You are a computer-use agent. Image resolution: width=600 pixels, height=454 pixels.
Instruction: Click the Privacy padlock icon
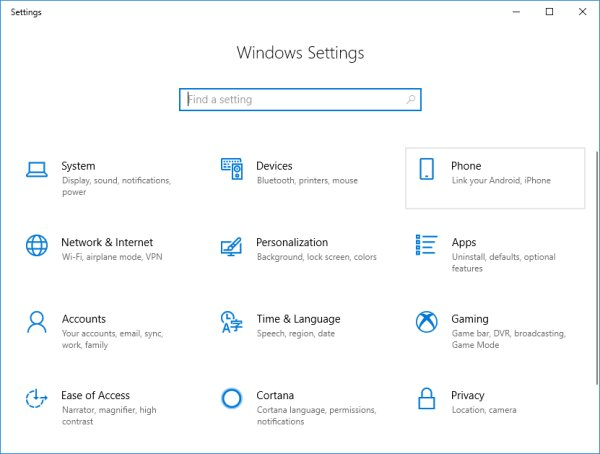pyautogui.click(x=426, y=398)
